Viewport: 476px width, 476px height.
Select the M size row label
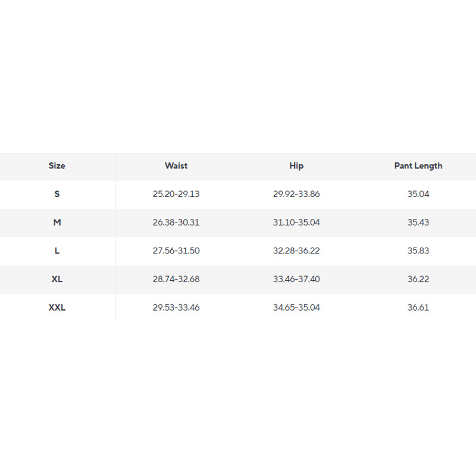[x=57, y=223]
